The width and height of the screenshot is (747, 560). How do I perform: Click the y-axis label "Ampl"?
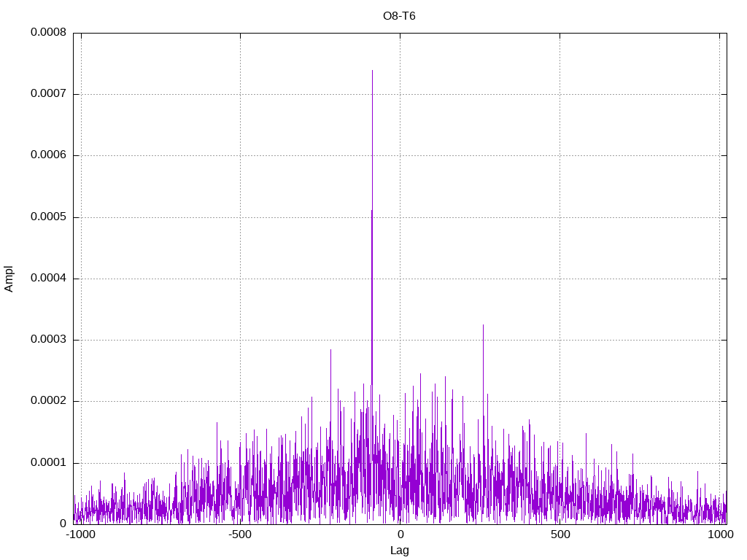pyautogui.click(x=9, y=279)
